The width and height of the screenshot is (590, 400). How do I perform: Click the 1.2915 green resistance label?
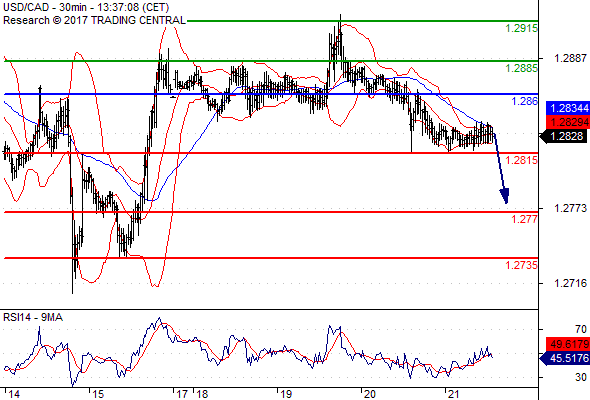pos(522,28)
